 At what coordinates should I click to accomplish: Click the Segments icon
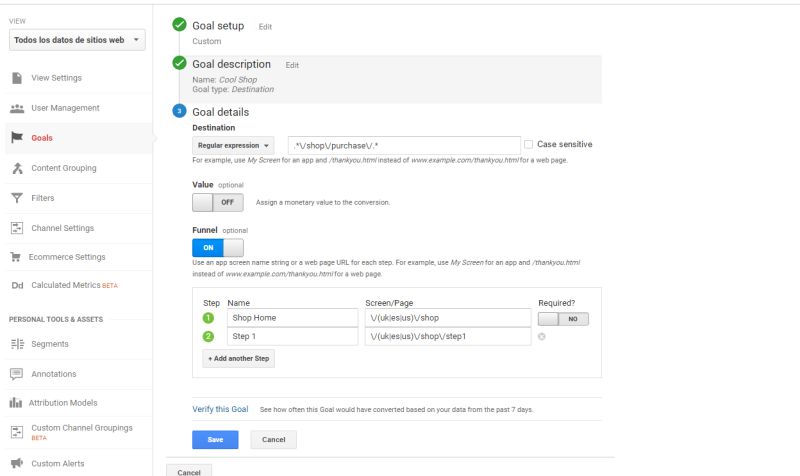pos(17,344)
